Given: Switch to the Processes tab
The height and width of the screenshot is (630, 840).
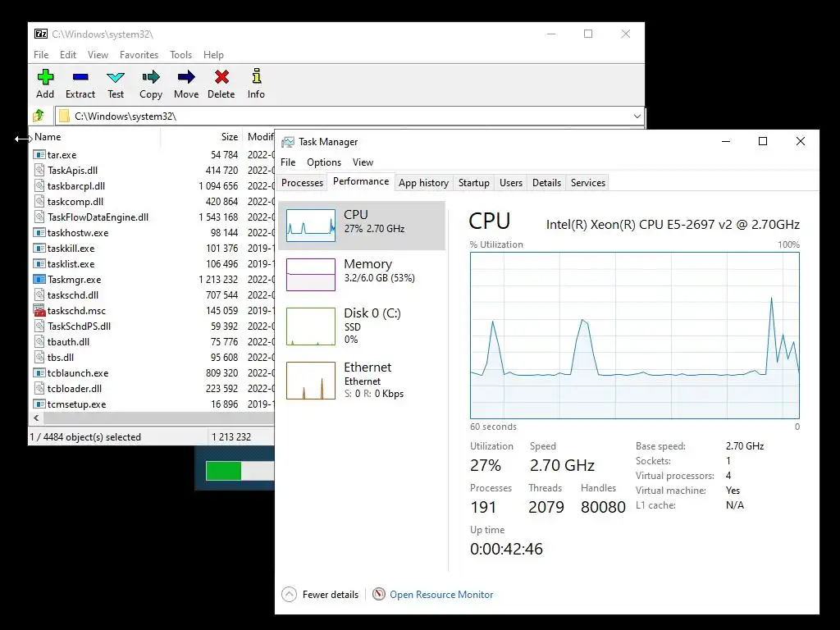Looking at the screenshot, I should coord(302,183).
